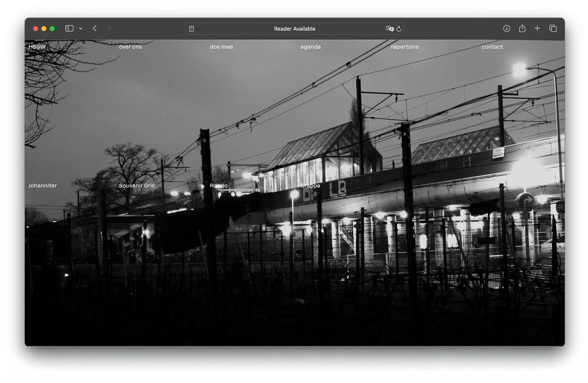The image size is (588, 383).
Task: Open a new tab
Action: pos(537,28)
